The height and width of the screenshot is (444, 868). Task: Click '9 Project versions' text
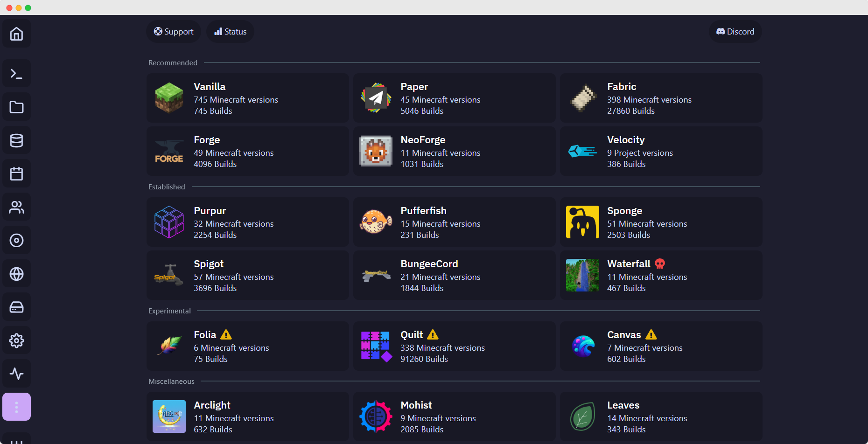coord(640,153)
